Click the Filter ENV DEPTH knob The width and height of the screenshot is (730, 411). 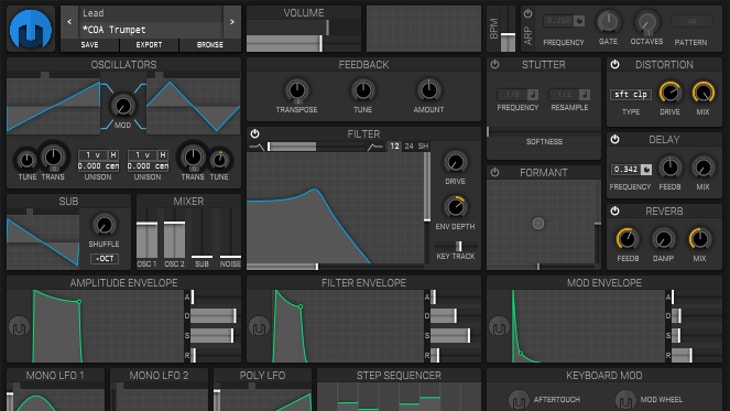(455, 207)
